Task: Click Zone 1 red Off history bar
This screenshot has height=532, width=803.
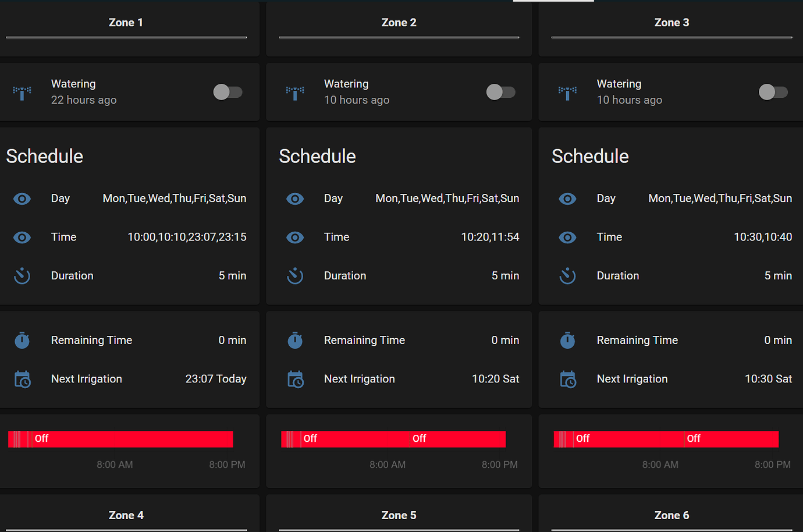Action: click(133, 439)
